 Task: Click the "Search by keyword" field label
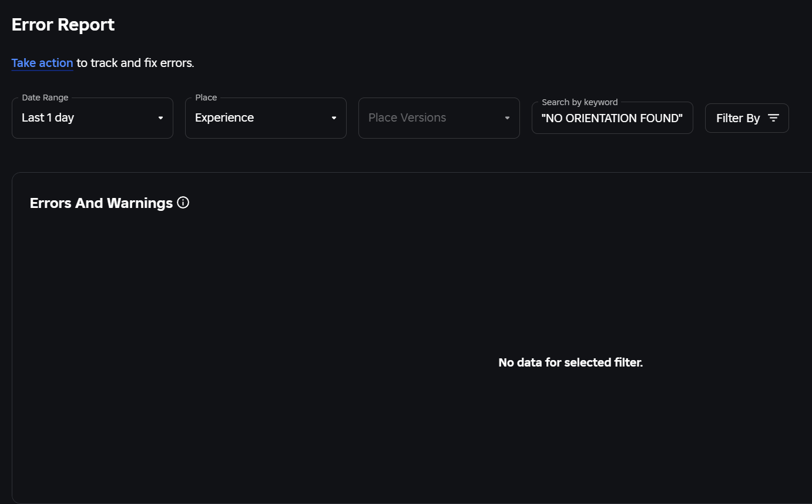[x=579, y=102]
